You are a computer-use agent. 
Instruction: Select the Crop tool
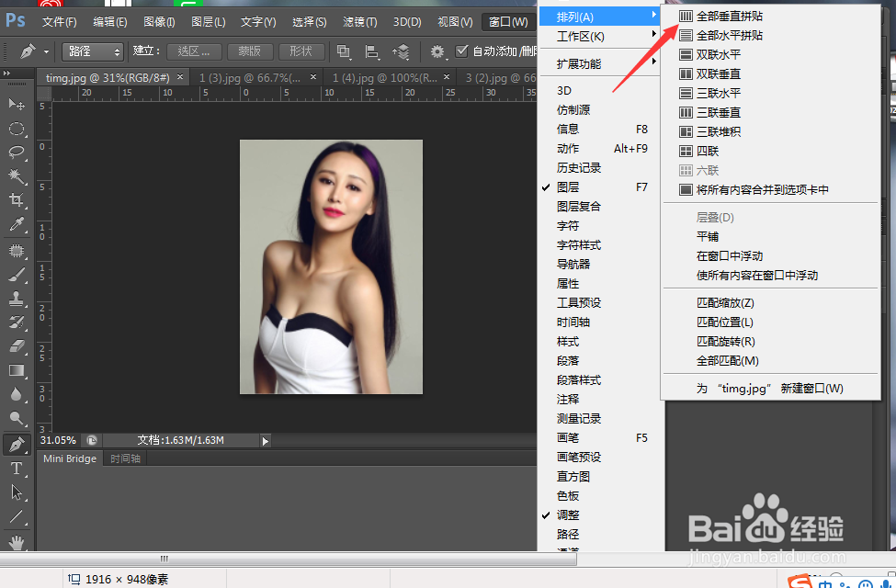(16, 204)
